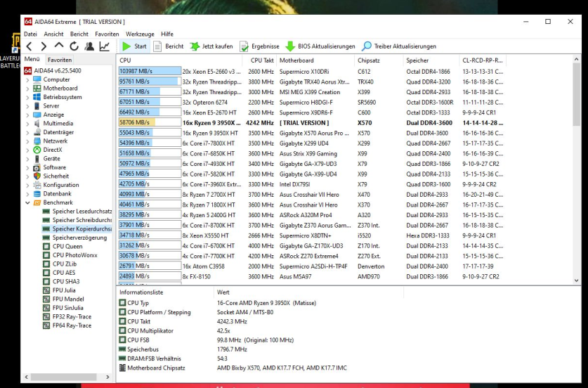The image size is (588, 388).
Task: Start the benchmark with Start button
Action: click(x=134, y=46)
